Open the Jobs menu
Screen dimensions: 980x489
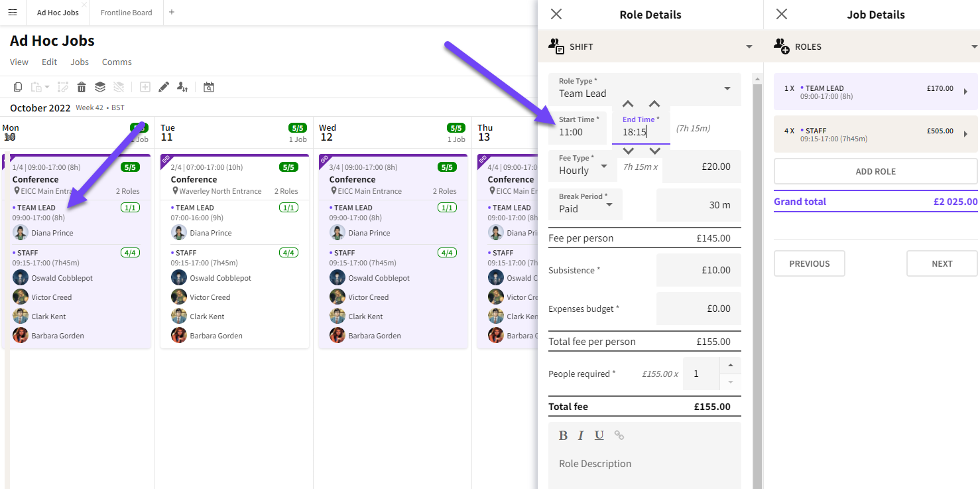coord(80,62)
